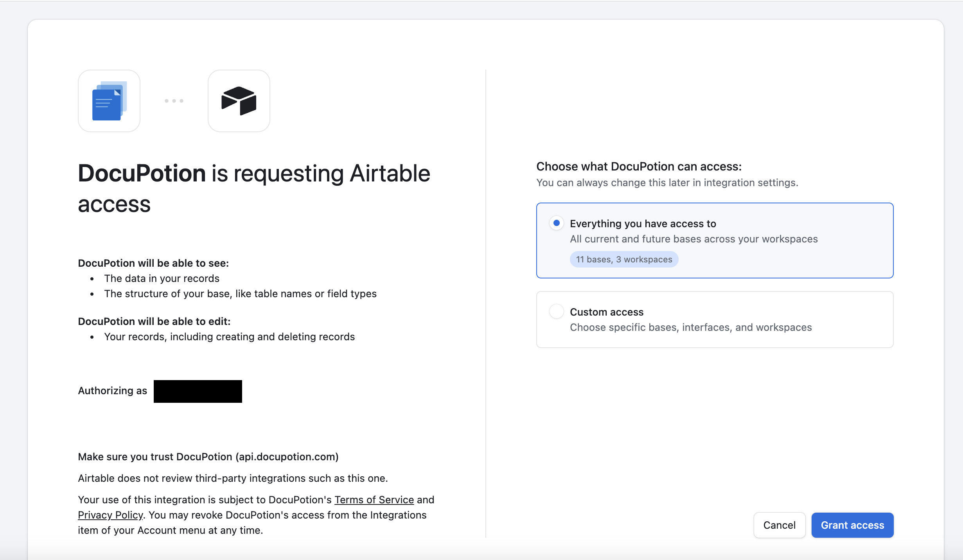This screenshot has height=560, width=963.
Task: Click 'The data in your records' text
Action: [x=162, y=278]
